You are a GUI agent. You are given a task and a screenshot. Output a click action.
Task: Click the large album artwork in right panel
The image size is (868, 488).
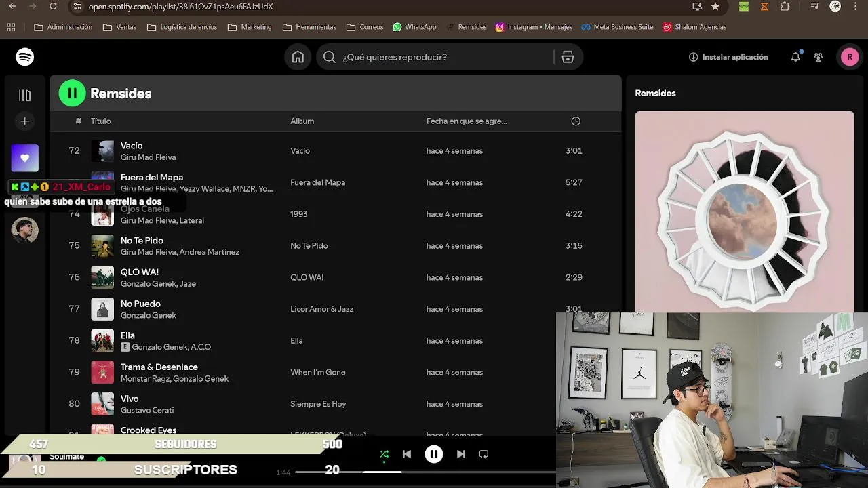click(x=745, y=211)
